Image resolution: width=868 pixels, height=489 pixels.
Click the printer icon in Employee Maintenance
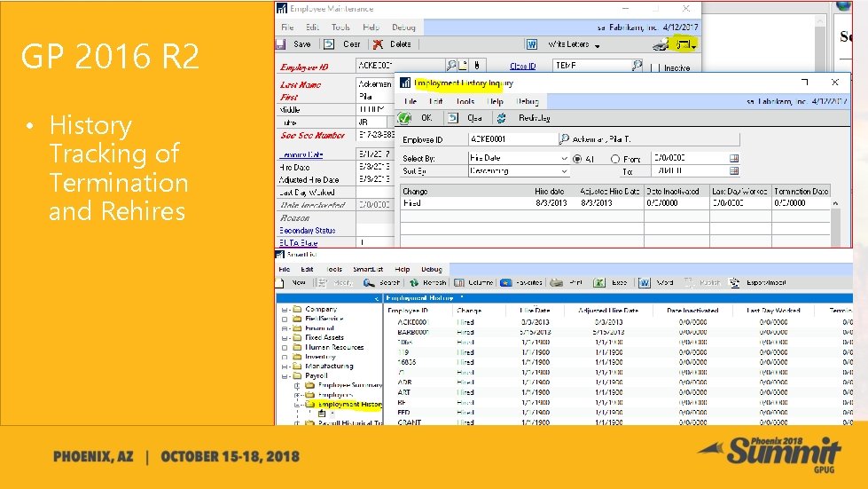coord(661,44)
